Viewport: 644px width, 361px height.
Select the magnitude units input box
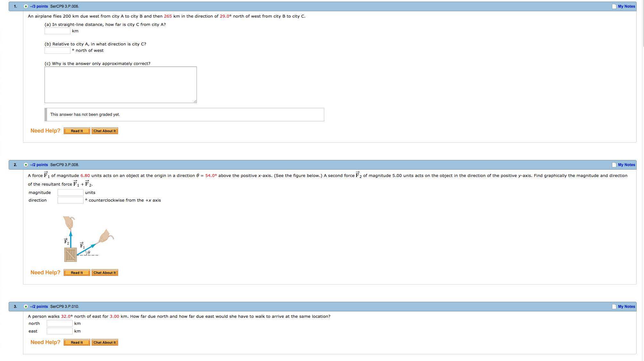(x=70, y=193)
